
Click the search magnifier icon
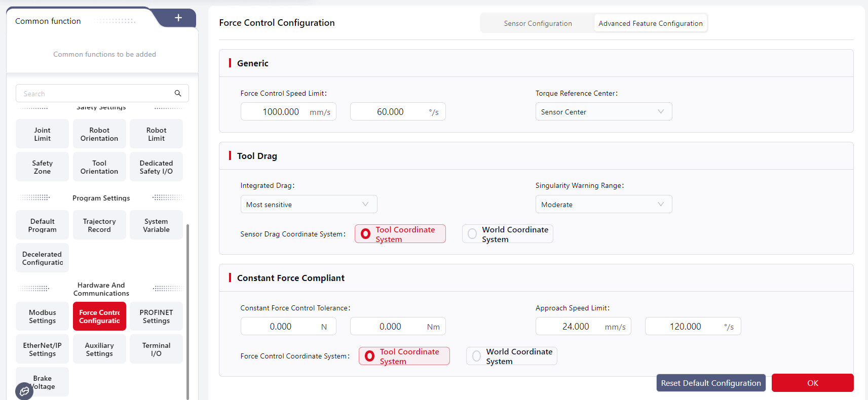click(178, 93)
